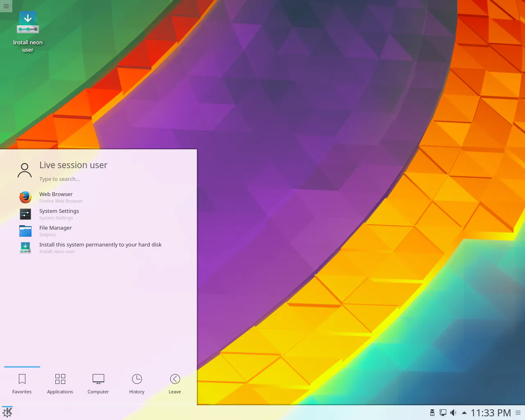Switch to the Leave tab
The image size is (525, 420).
click(175, 384)
